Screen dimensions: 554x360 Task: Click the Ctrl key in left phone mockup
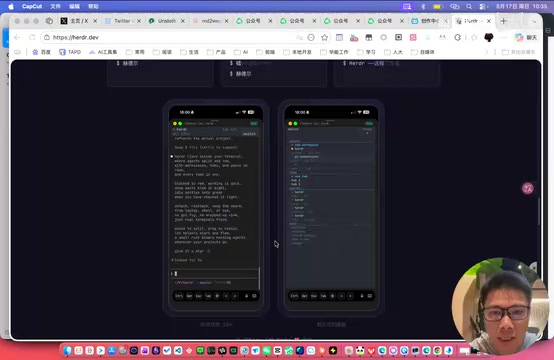(x=179, y=296)
